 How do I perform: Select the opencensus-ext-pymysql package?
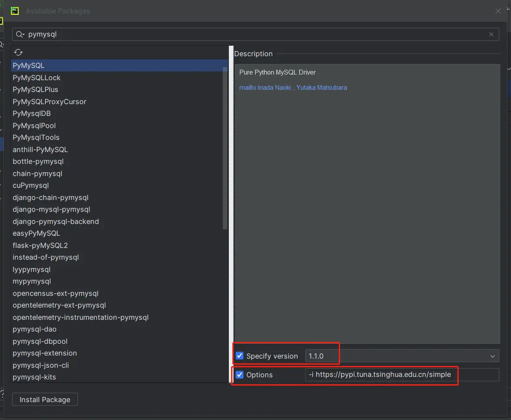[119, 293]
